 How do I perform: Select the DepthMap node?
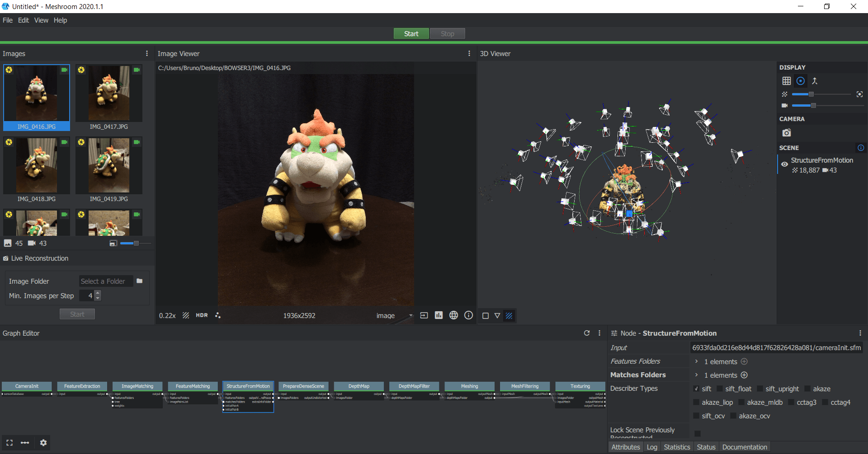point(359,386)
